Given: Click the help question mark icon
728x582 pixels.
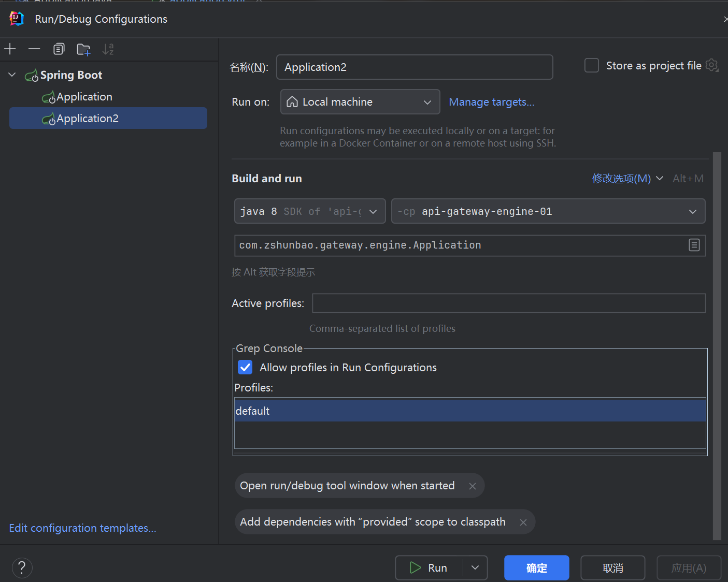Looking at the screenshot, I should pyautogui.click(x=22, y=568).
